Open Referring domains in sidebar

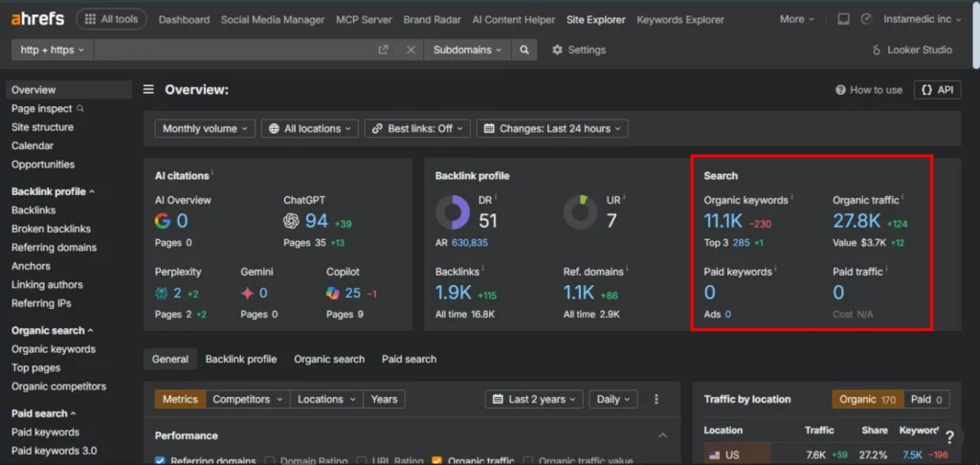pyautogui.click(x=54, y=248)
